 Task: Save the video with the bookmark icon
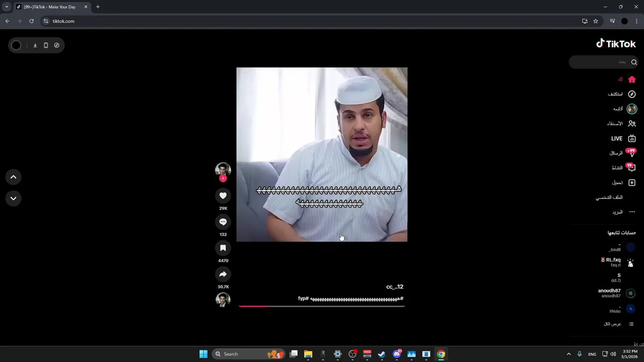point(223,248)
